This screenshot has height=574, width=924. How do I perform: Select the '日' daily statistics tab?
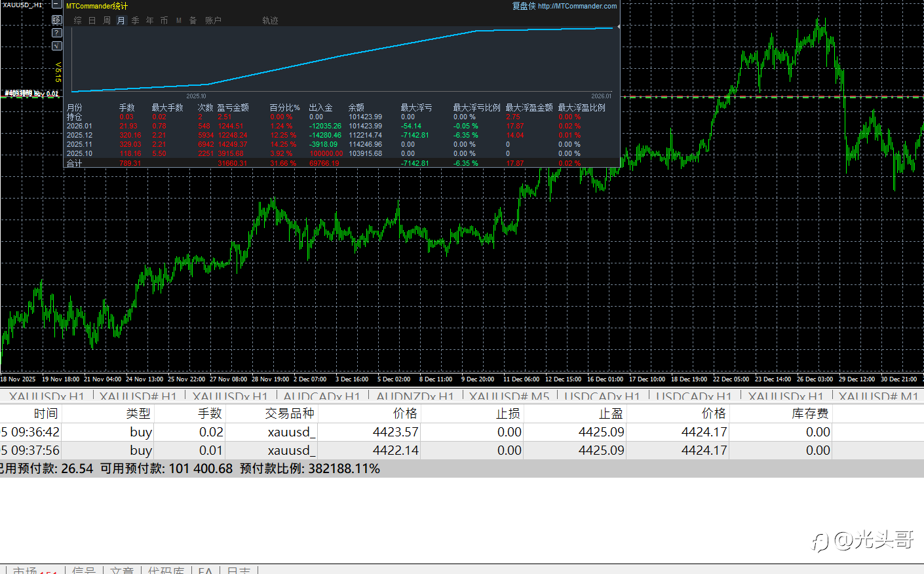(92, 20)
